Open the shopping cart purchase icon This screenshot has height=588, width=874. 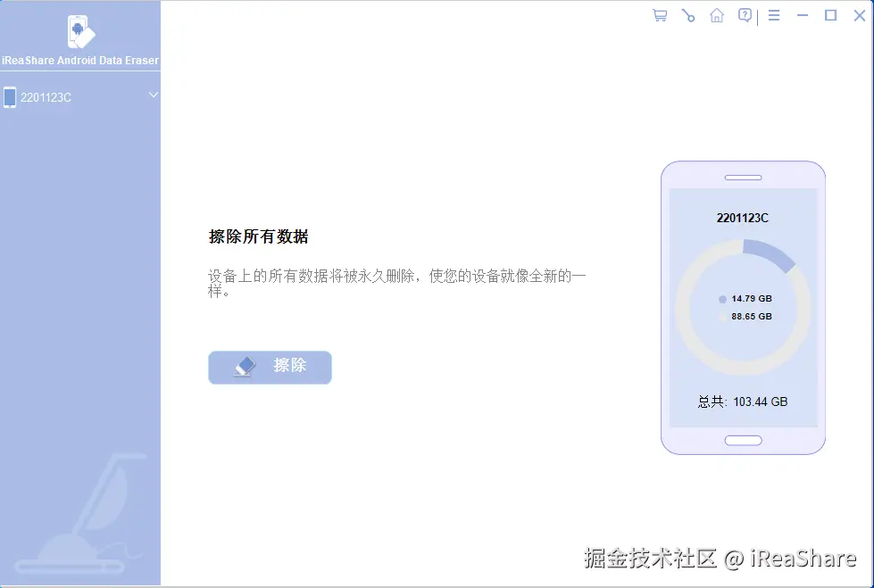pyautogui.click(x=659, y=15)
